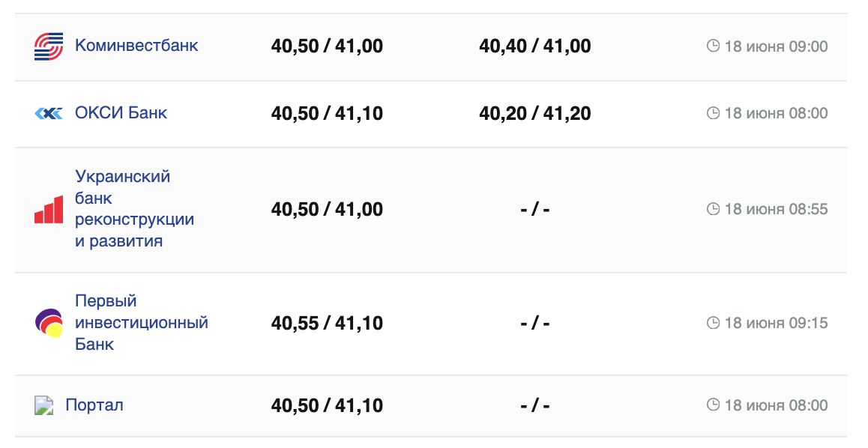The image size is (868, 448).
Task: Click Коминвестбанк rate 40,50 / 41,00
Action: pos(327,46)
